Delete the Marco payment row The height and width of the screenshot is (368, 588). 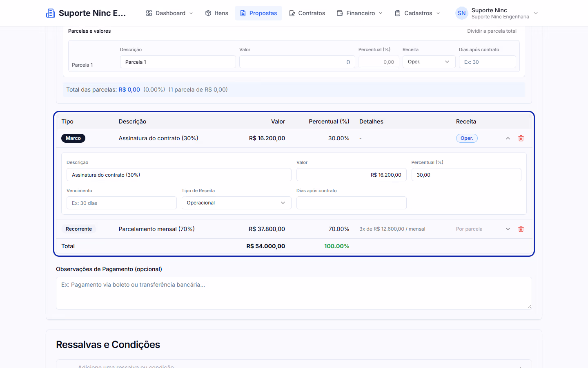(521, 138)
